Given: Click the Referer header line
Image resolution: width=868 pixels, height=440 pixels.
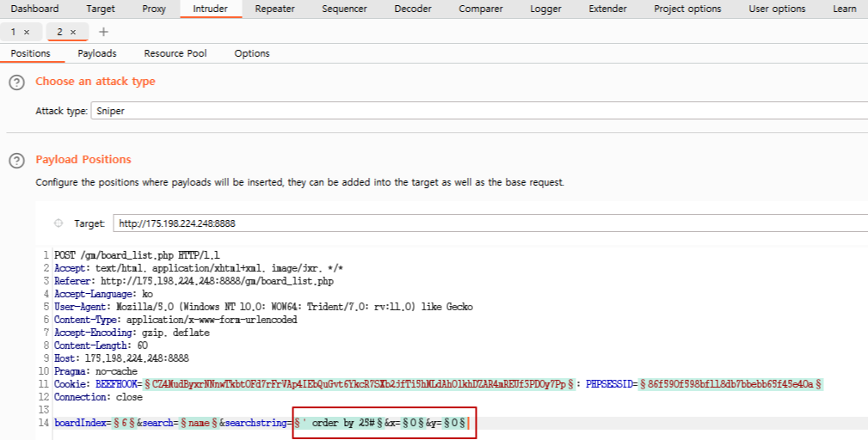Looking at the screenshot, I should [x=194, y=281].
